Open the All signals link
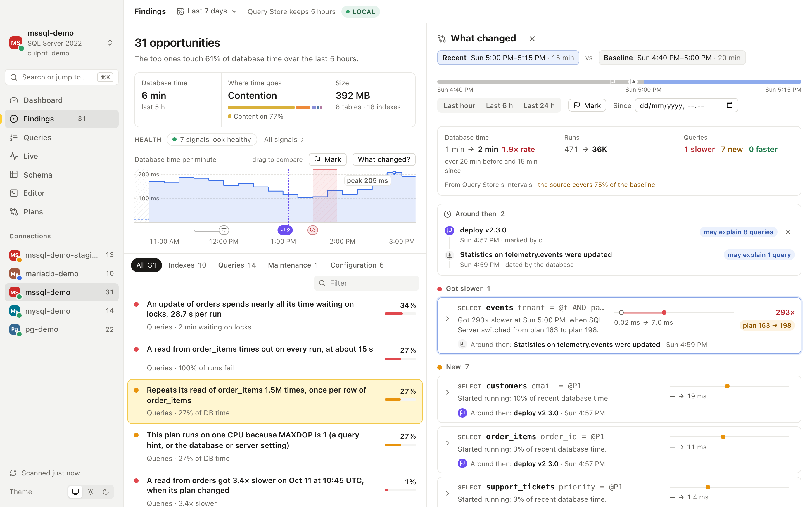 coord(284,140)
